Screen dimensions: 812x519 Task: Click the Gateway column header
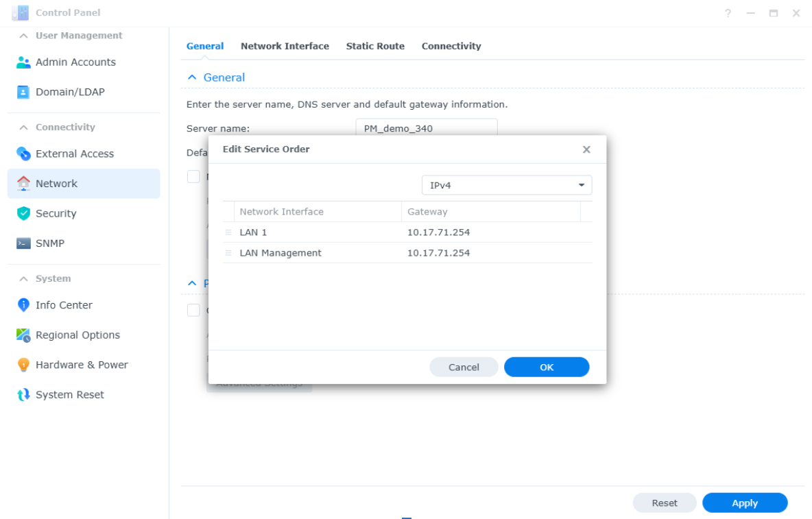(x=491, y=212)
